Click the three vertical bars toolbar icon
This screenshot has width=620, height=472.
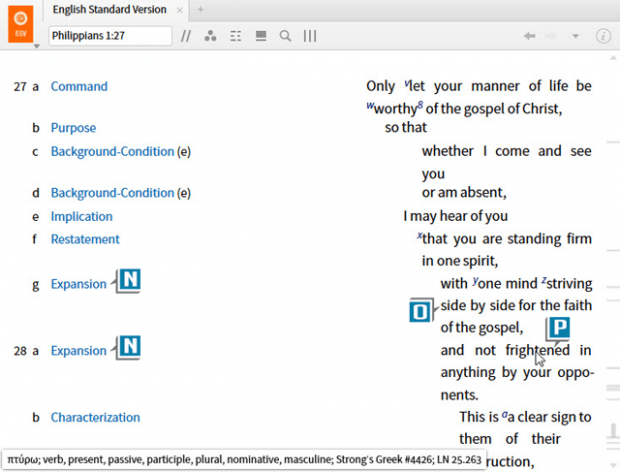[x=310, y=36]
